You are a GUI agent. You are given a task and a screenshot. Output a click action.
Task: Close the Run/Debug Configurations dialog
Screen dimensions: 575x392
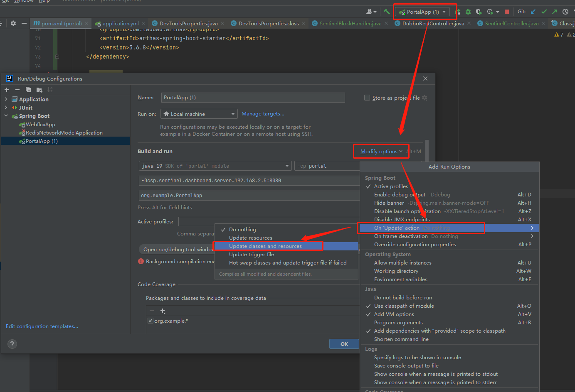pyautogui.click(x=425, y=78)
